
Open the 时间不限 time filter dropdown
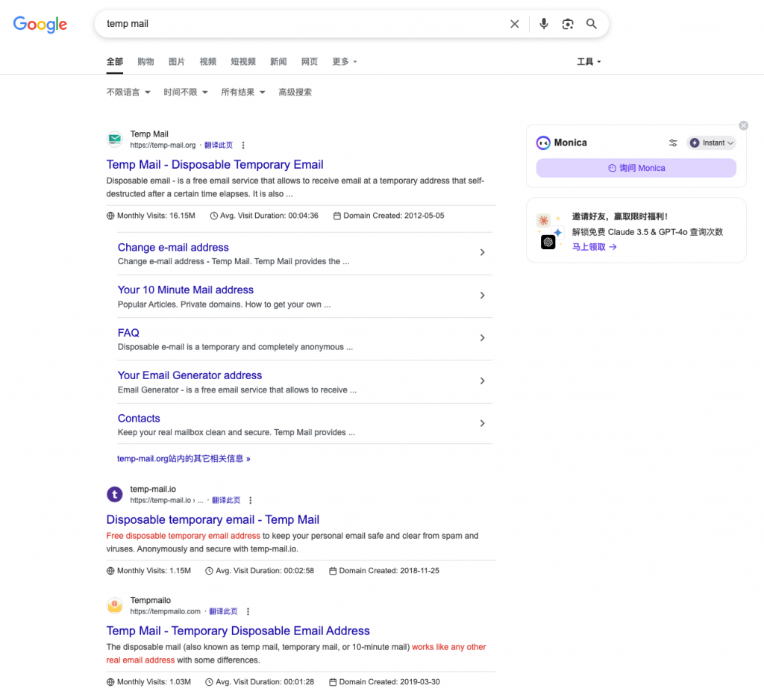point(186,92)
